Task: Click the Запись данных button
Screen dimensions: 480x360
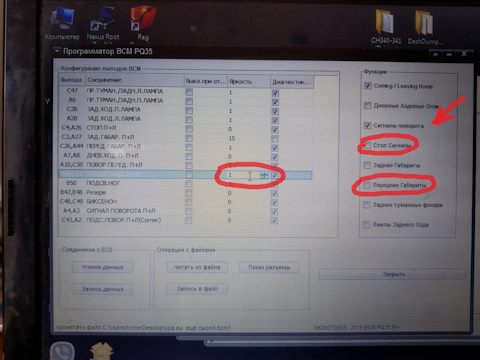Action: point(102,289)
